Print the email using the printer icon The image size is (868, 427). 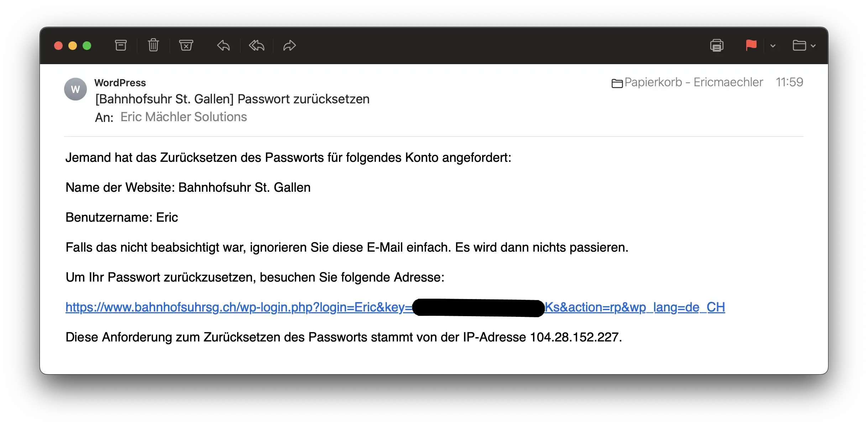coord(717,46)
